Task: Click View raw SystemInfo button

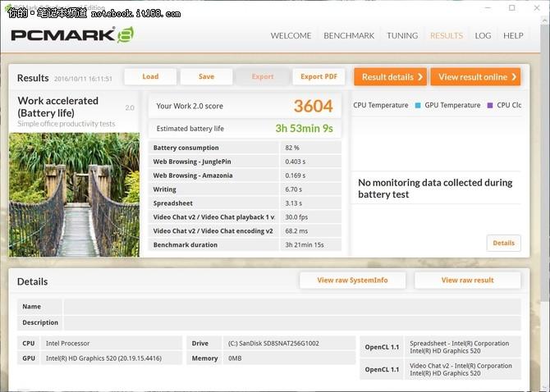Action: pyautogui.click(x=352, y=280)
